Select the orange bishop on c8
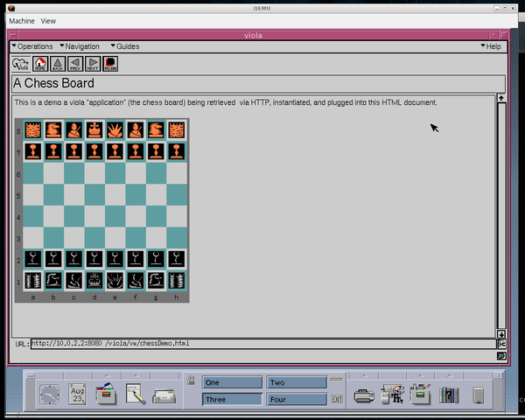This screenshot has height=420, width=525. point(74,130)
